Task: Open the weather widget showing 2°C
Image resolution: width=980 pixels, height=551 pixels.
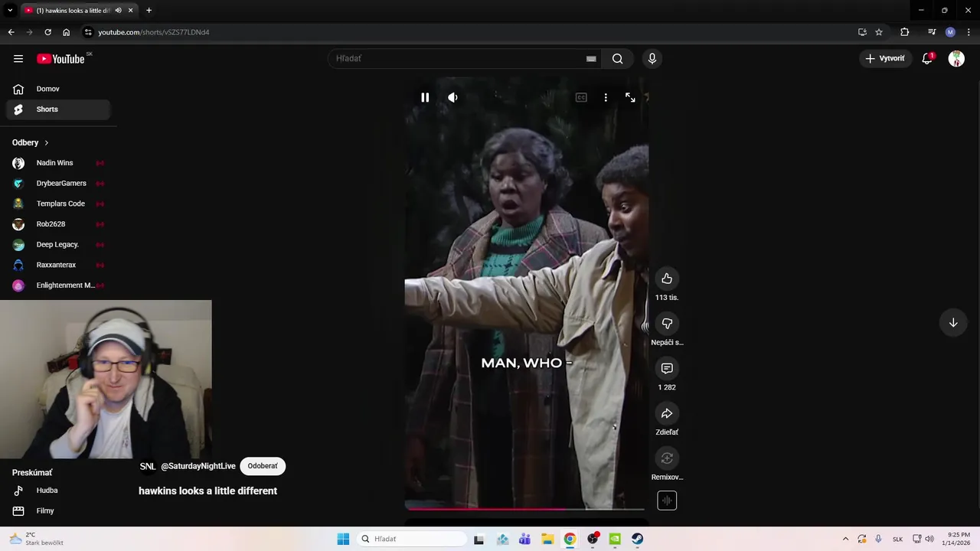Action: (36, 539)
